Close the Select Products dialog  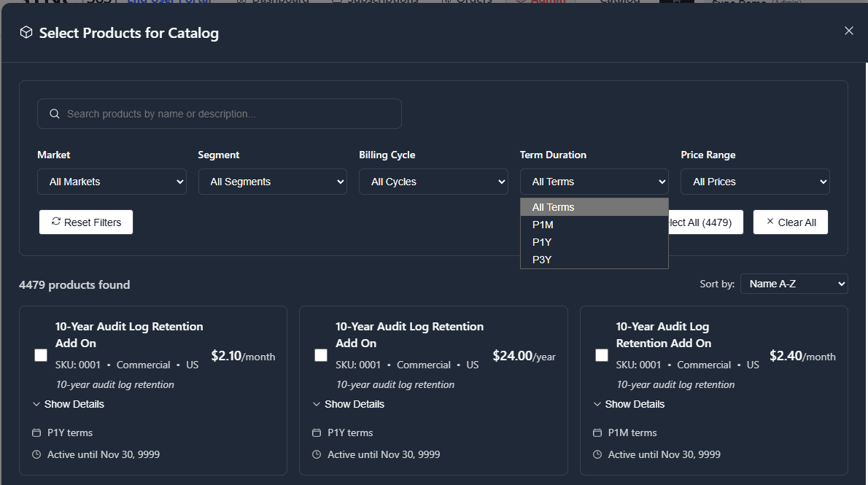pyautogui.click(x=848, y=31)
